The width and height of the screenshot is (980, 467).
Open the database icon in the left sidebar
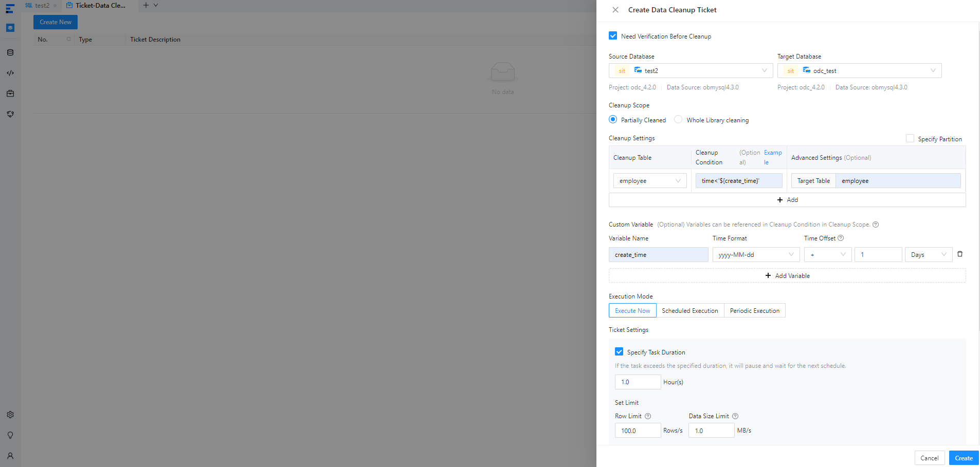(x=10, y=52)
